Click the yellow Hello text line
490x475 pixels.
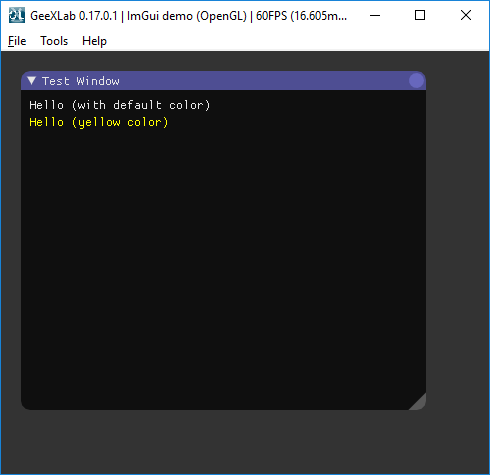pyautogui.click(x=99, y=122)
